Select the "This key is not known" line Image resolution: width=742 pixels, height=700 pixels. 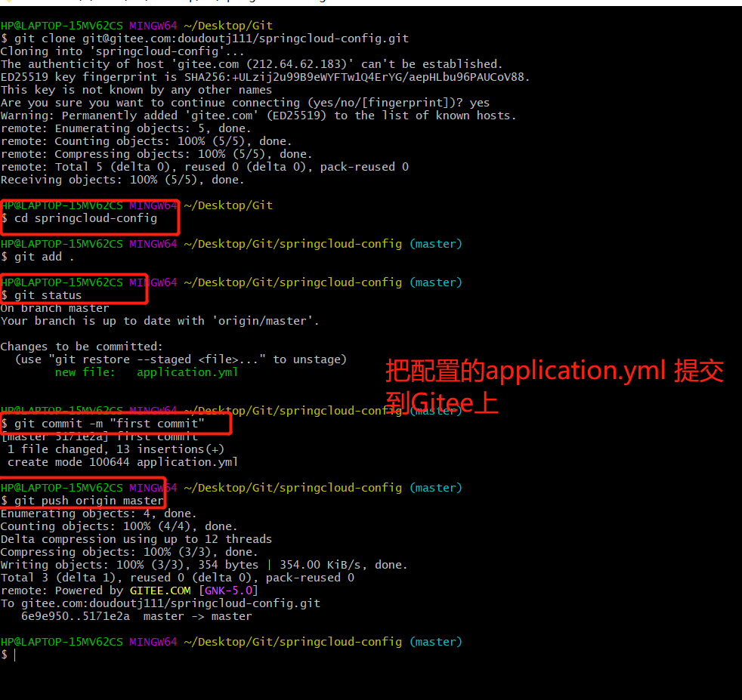[136, 90]
